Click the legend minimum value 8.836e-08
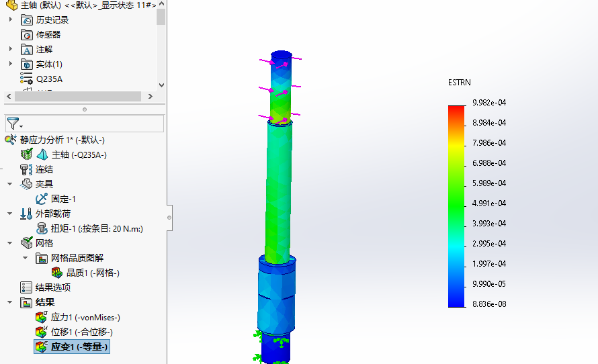The width and height of the screenshot is (598, 364). (x=489, y=304)
